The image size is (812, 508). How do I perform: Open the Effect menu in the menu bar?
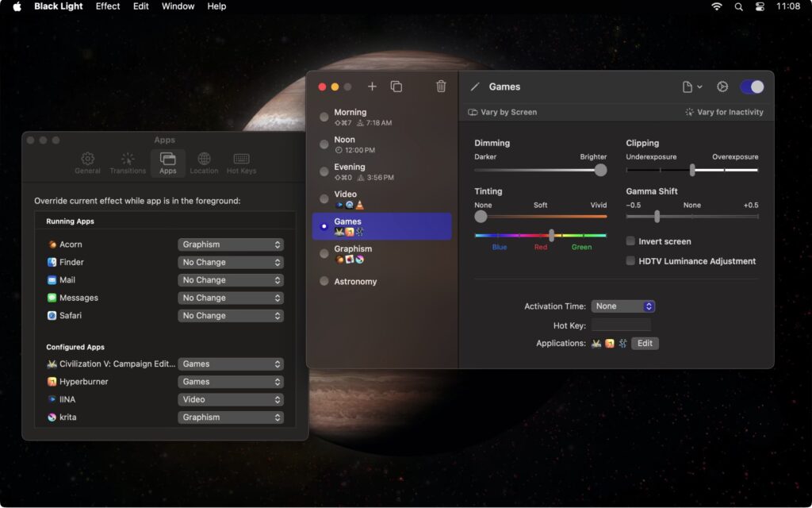pyautogui.click(x=108, y=6)
